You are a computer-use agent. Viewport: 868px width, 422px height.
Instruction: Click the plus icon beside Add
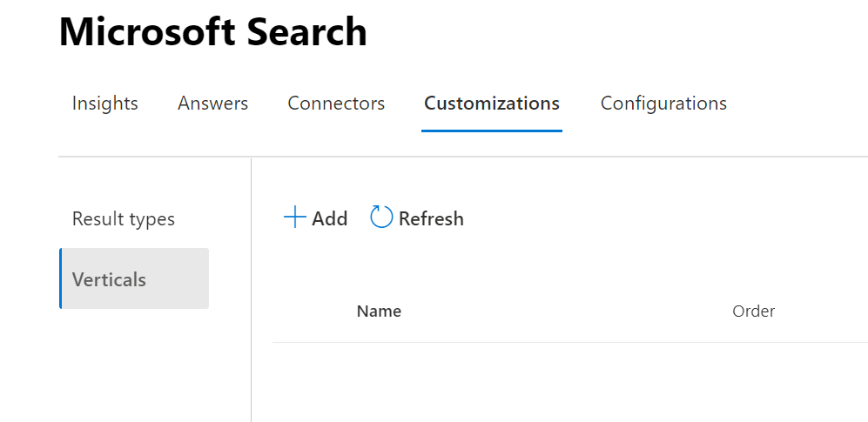point(295,218)
